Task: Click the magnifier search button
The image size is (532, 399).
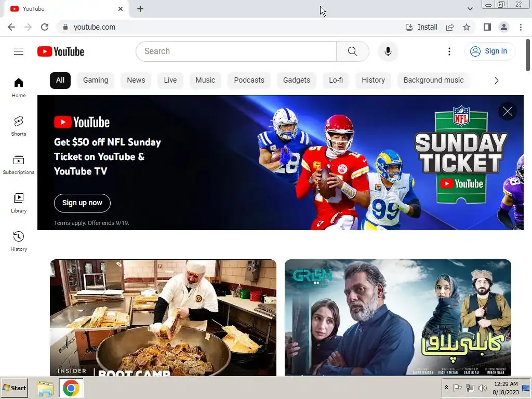Action: coord(353,51)
